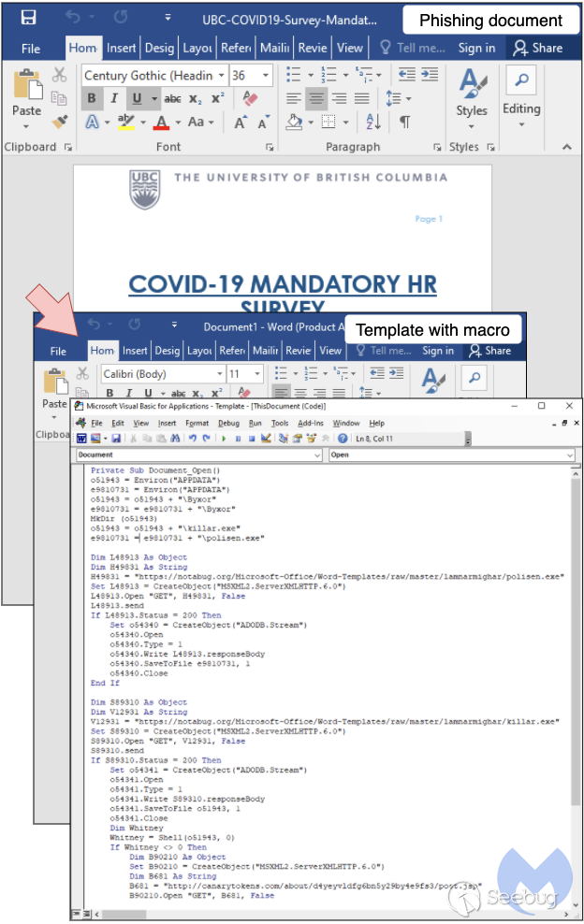The image size is (584, 924).
Task: Click Increase Indent in the UBC window
Action: coord(430,74)
